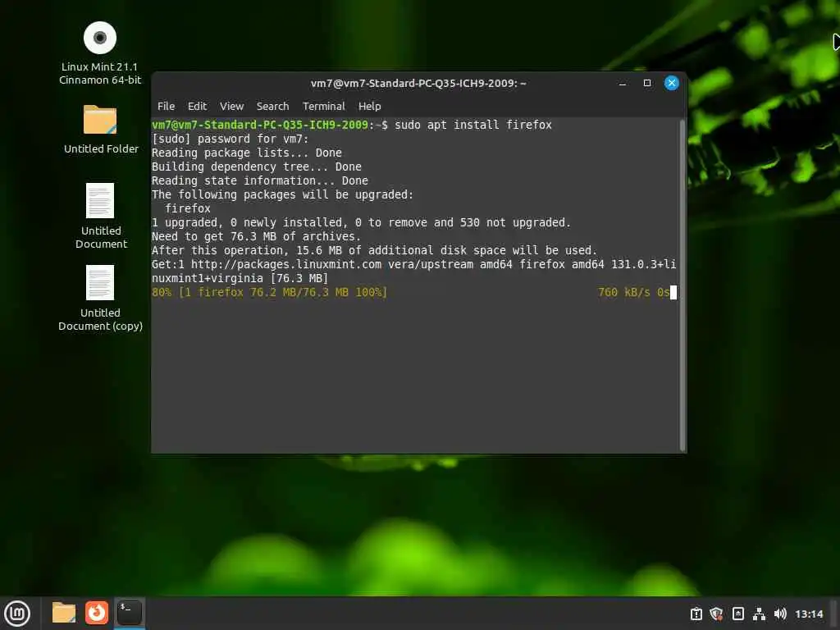
Task: Open the terminal File menu
Action: [166, 106]
